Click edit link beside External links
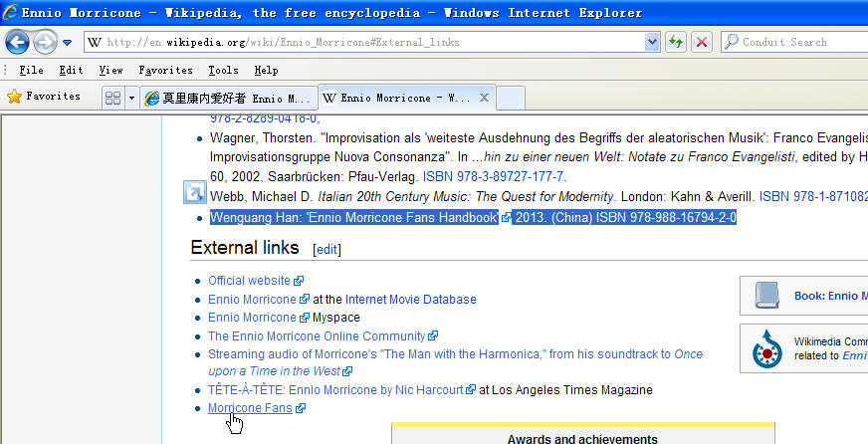Viewport: 868px width, 444px height. pos(326,250)
